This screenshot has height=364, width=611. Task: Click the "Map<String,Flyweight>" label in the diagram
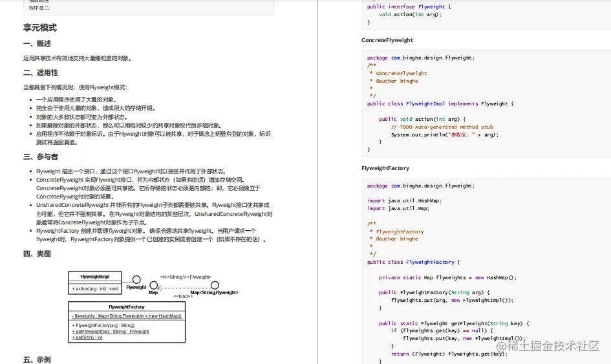pyautogui.click(x=214, y=293)
